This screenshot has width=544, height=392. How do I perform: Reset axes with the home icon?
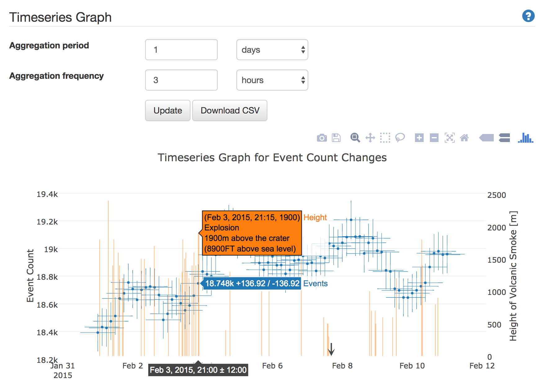[x=464, y=138]
